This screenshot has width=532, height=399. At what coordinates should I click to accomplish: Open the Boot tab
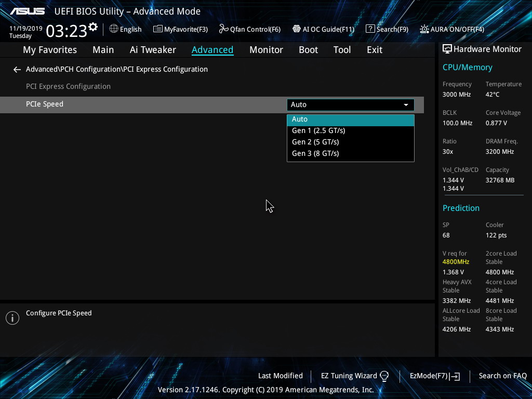[x=308, y=50]
